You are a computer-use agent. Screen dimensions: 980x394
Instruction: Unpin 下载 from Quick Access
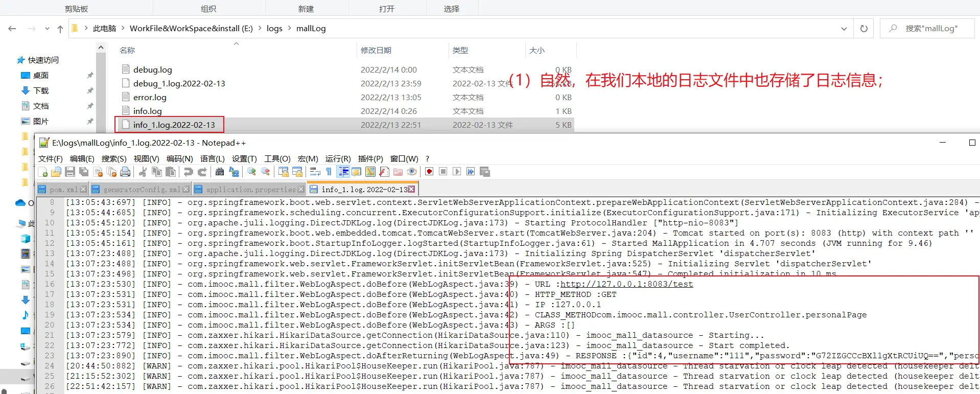click(x=90, y=91)
